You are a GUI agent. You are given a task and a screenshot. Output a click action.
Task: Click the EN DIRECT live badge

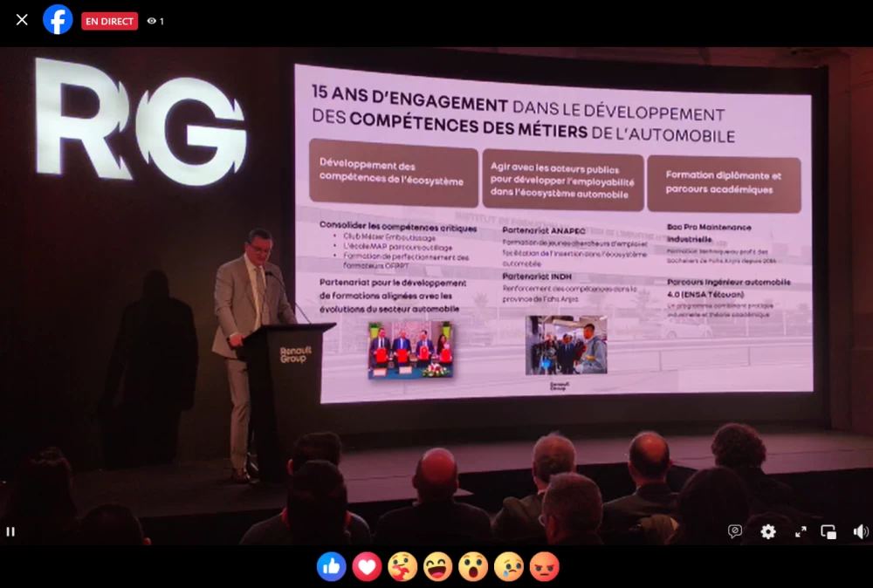pos(109,21)
